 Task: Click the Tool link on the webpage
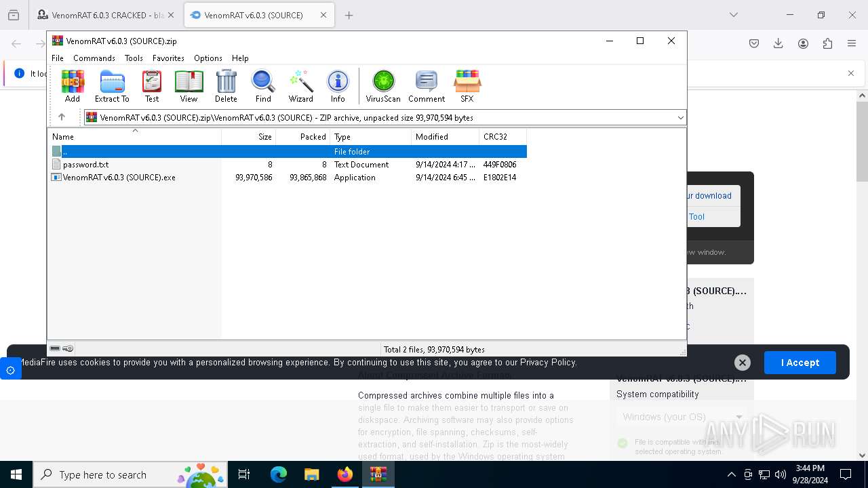[x=696, y=216]
